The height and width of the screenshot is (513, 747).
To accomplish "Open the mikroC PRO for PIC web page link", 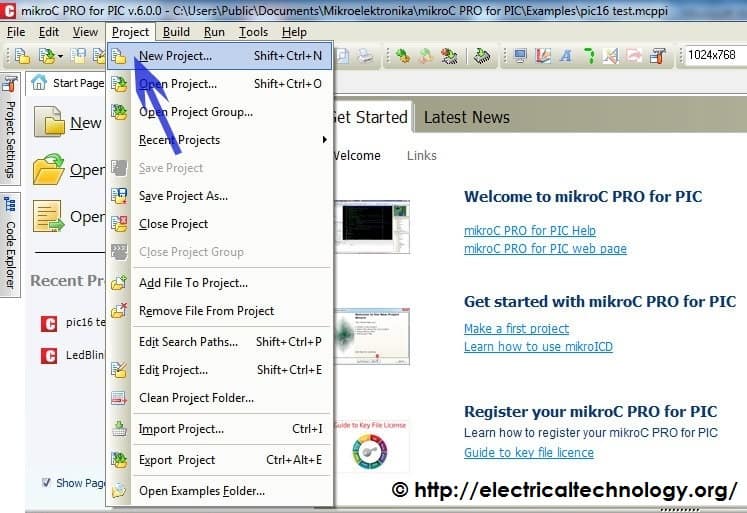I will tap(545, 249).
